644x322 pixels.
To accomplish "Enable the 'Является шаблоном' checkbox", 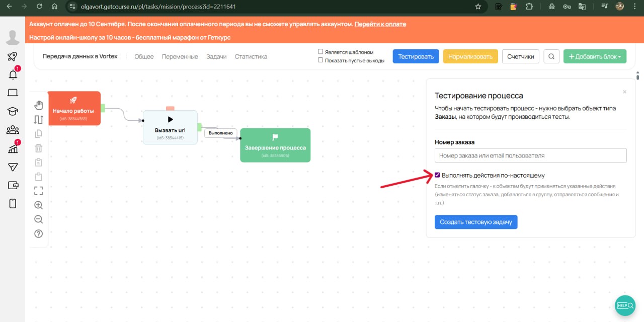I will [320, 52].
